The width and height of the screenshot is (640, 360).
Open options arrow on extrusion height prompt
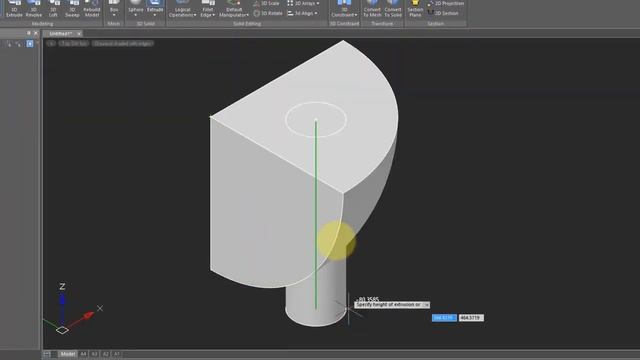(426, 305)
